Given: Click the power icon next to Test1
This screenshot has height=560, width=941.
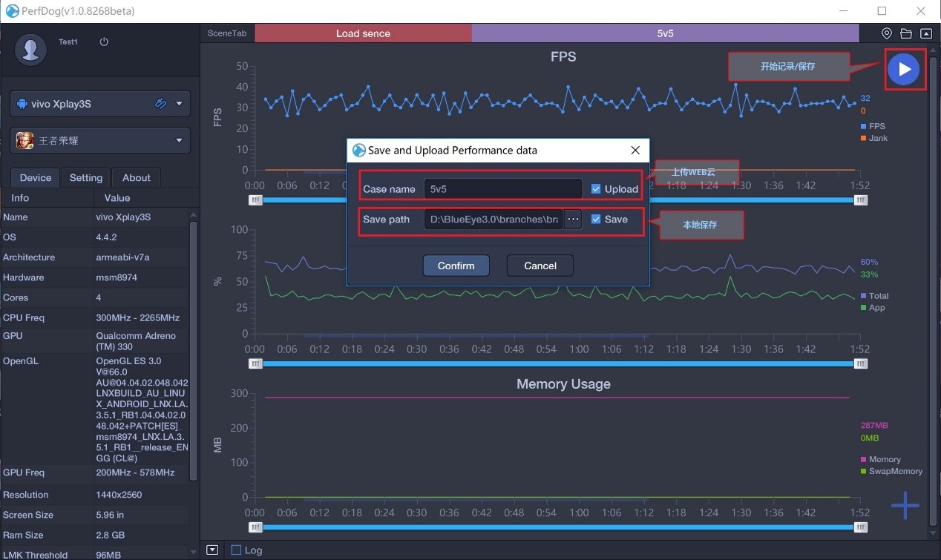Looking at the screenshot, I should point(103,42).
